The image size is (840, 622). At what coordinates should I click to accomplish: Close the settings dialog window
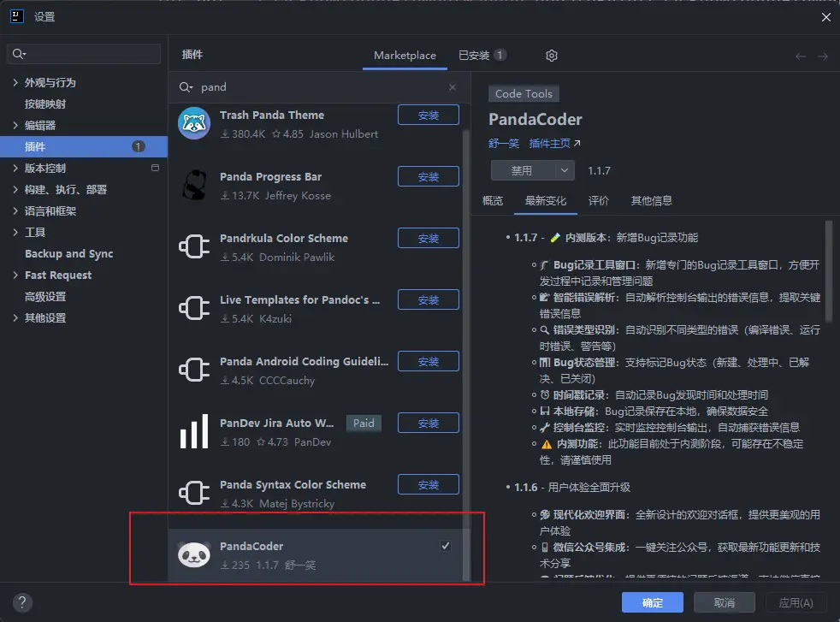pyautogui.click(x=826, y=17)
